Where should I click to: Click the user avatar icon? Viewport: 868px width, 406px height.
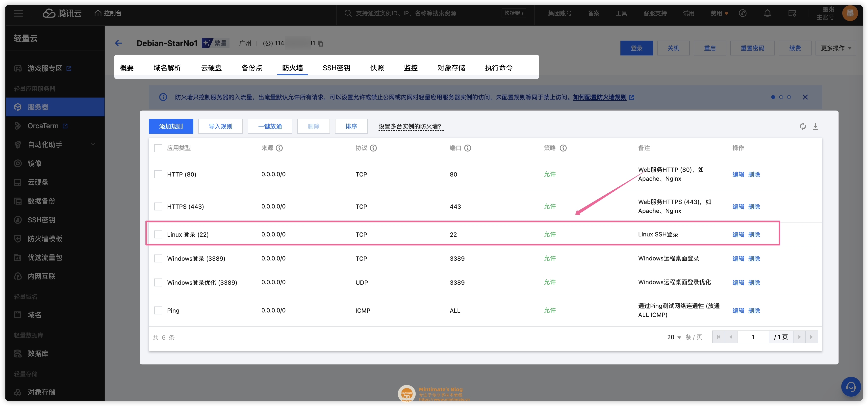(x=849, y=13)
